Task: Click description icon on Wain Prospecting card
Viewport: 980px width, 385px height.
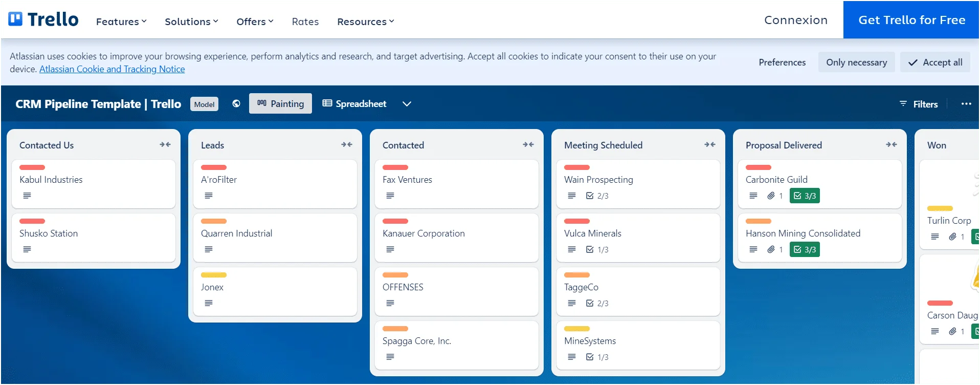Action: pos(572,196)
